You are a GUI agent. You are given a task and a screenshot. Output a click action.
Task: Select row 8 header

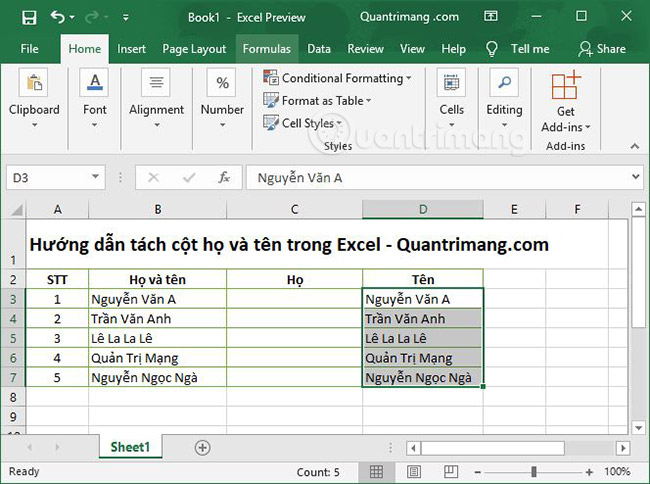[x=13, y=397]
